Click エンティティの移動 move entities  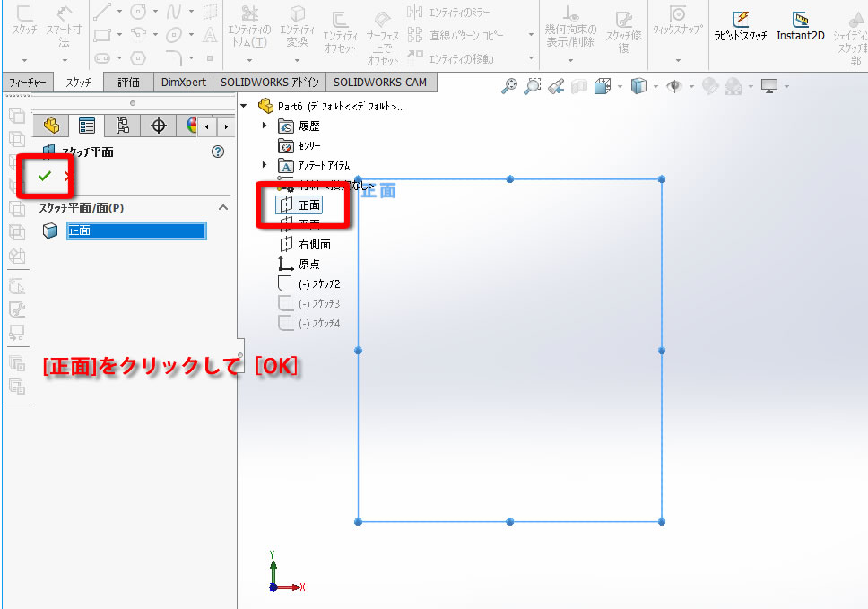(x=451, y=58)
